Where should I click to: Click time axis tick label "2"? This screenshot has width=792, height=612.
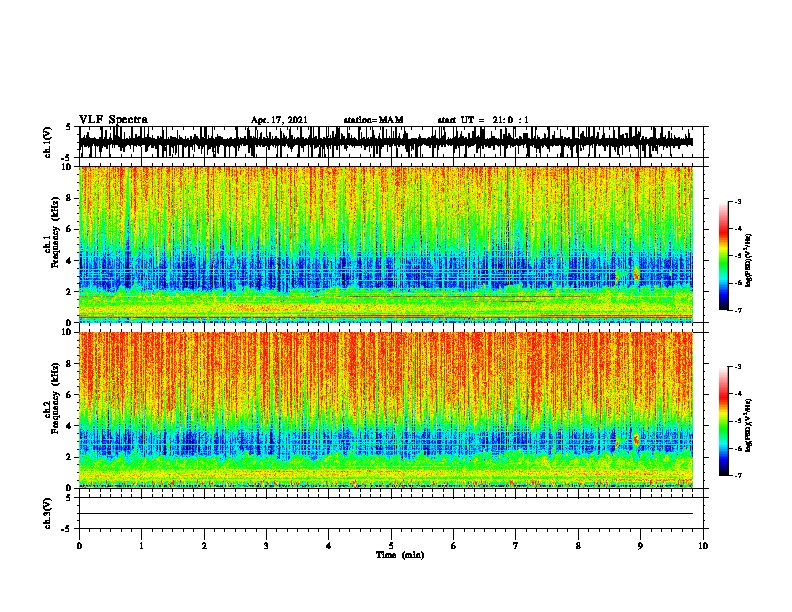coord(204,546)
